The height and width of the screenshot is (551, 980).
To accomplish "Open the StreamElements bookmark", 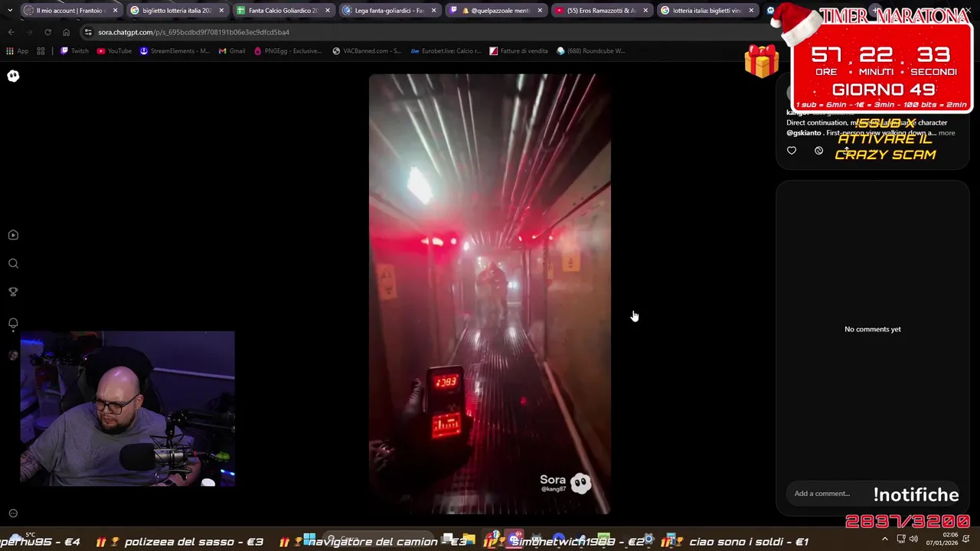I will [x=175, y=51].
